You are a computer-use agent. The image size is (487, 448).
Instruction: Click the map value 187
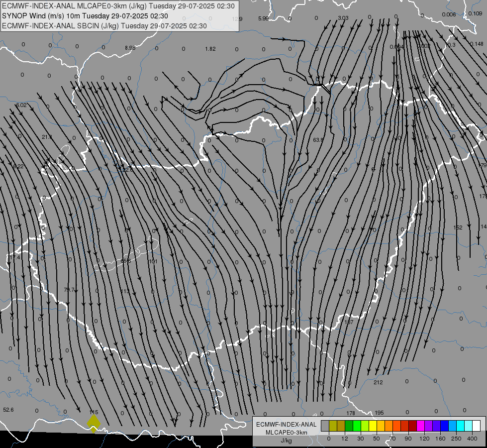tap(349, 322)
